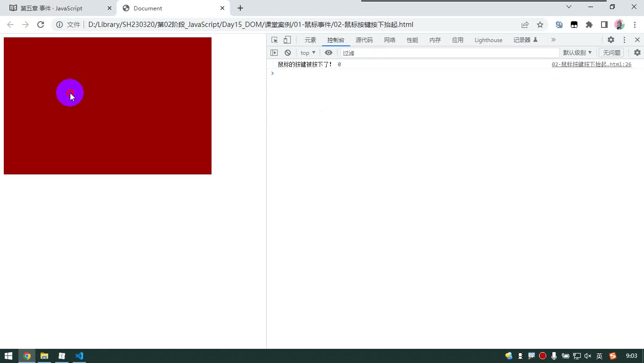Open the browser side panel icon
Screen dimensions: 644x363
[x=604, y=25]
